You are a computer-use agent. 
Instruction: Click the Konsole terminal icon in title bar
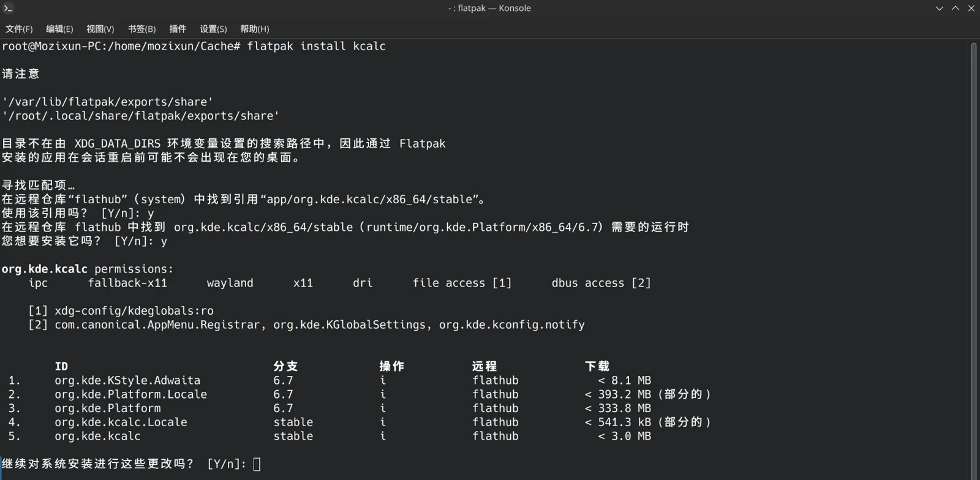[9, 8]
